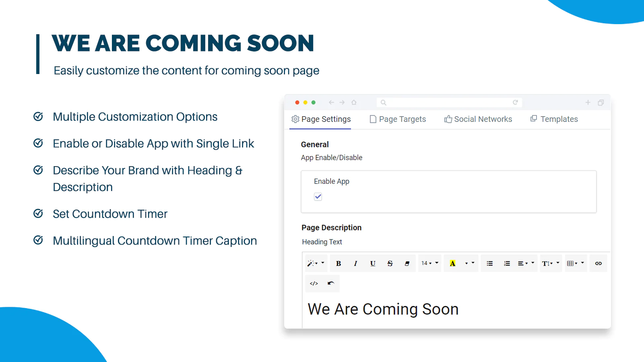Open the Social Networks tab
This screenshot has width=644, height=362.
click(x=478, y=119)
